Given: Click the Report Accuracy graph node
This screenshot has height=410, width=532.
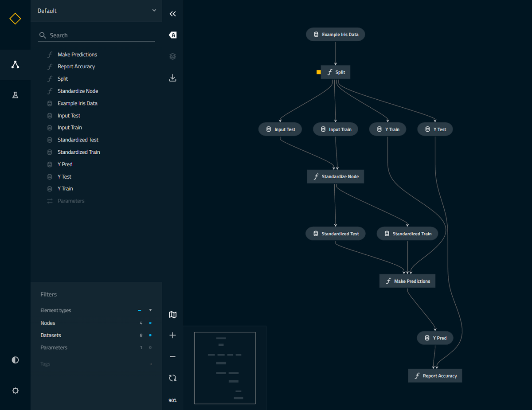Looking at the screenshot, I should (x=435, y=376).
